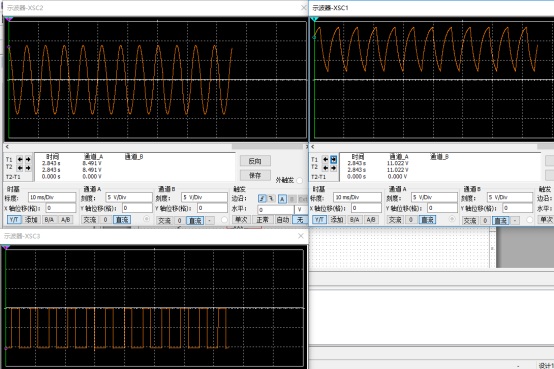Select channel B radio button in XSC1
Image resolution: width=554 pixels, height=369 pixels.
point(529,220)
